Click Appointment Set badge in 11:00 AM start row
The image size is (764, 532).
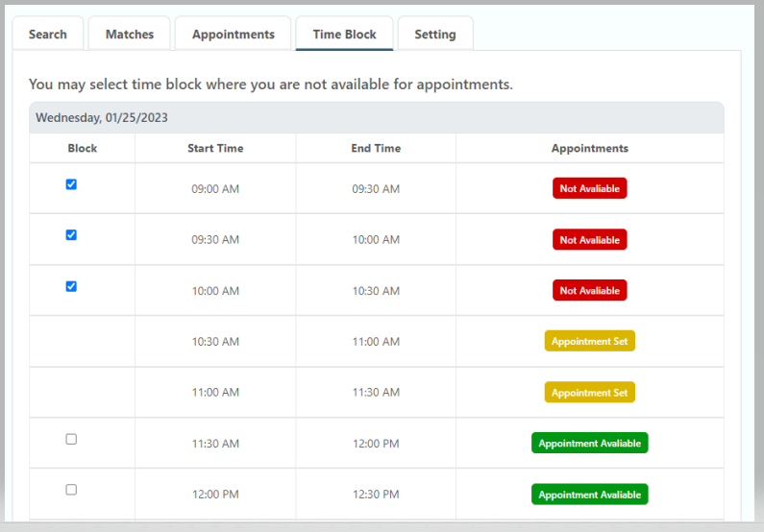[589, 393]
